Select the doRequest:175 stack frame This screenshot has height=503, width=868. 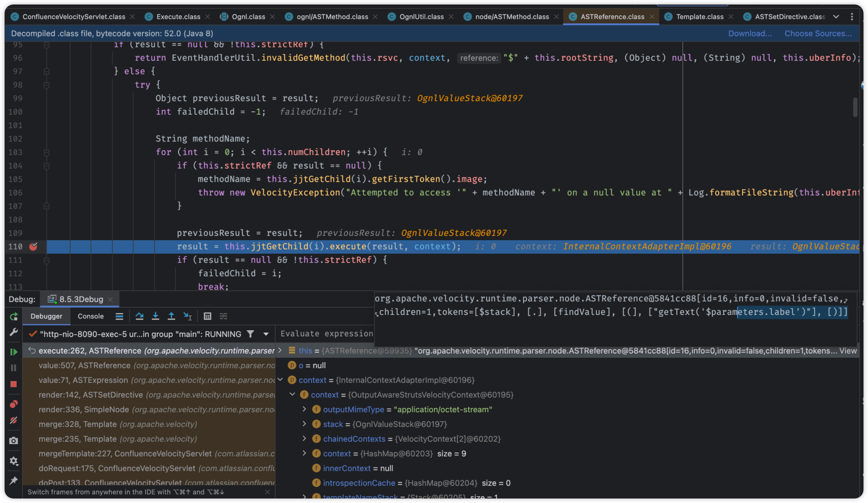pos(150,468)
